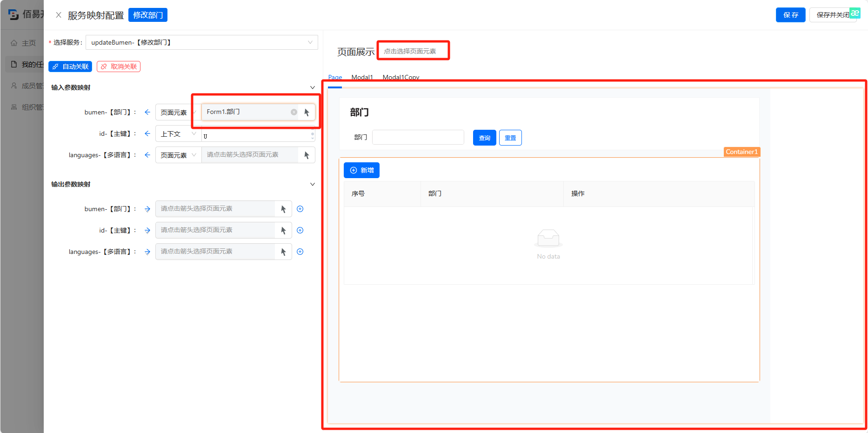
Task: Switch to the Modal1Copy tab
Action: click(x=401, y=77)
